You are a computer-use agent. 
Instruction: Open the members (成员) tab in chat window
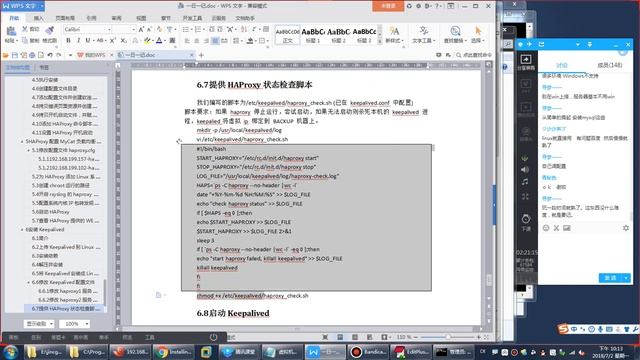[609, 65]
